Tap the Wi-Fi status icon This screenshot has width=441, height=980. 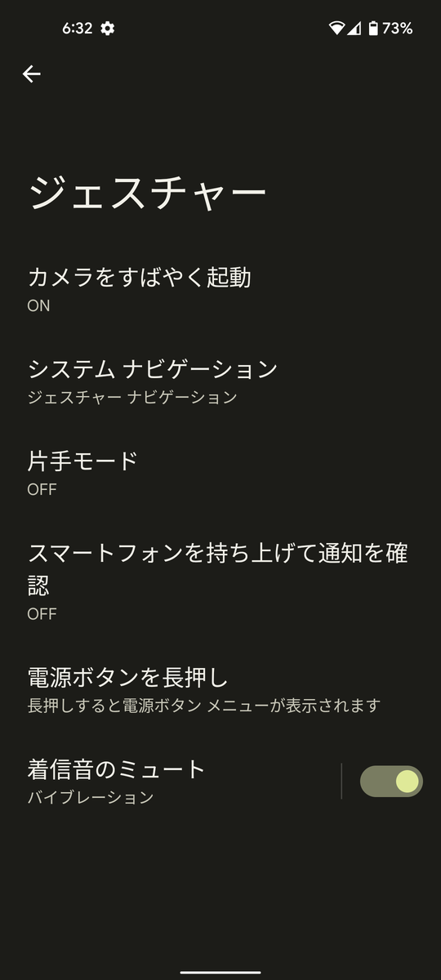(337, 29)
